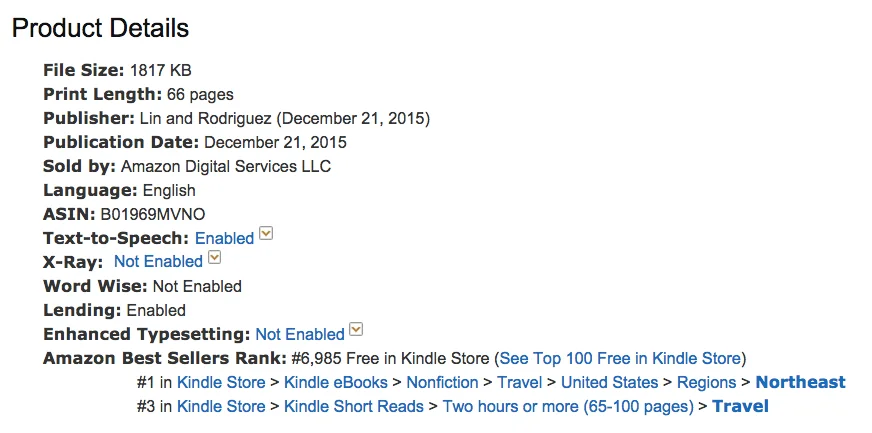The width and height of the screenshot is (872, 433).
Task: Open the United States category link
Action: click(x=610, y=382)
